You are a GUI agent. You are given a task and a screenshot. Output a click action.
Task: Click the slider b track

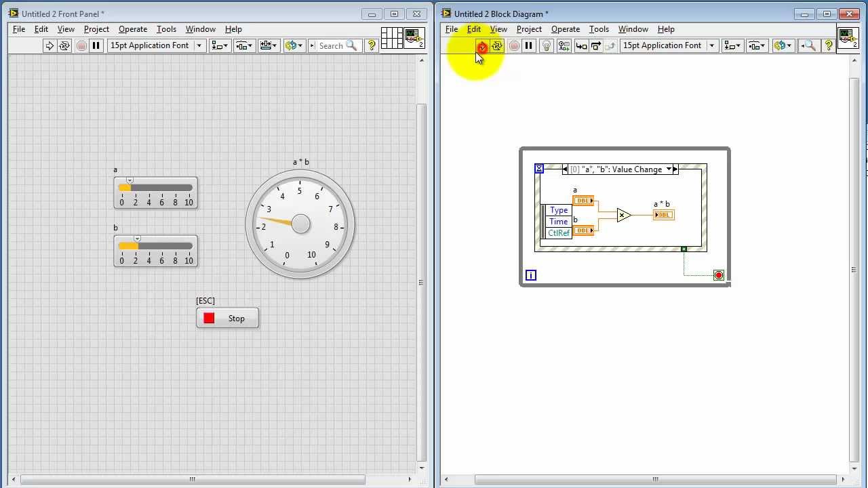click(x=156, y=246)
